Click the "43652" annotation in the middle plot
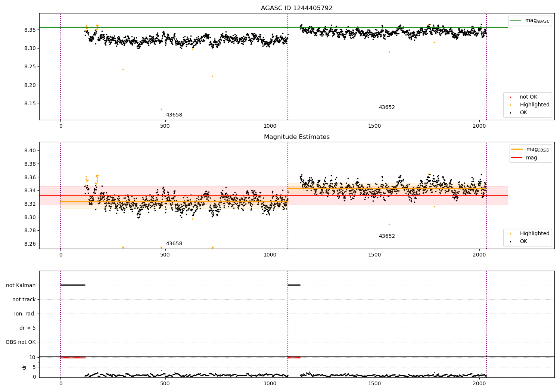Viewport: 560px width, 392px height. [x=387, y=236]
